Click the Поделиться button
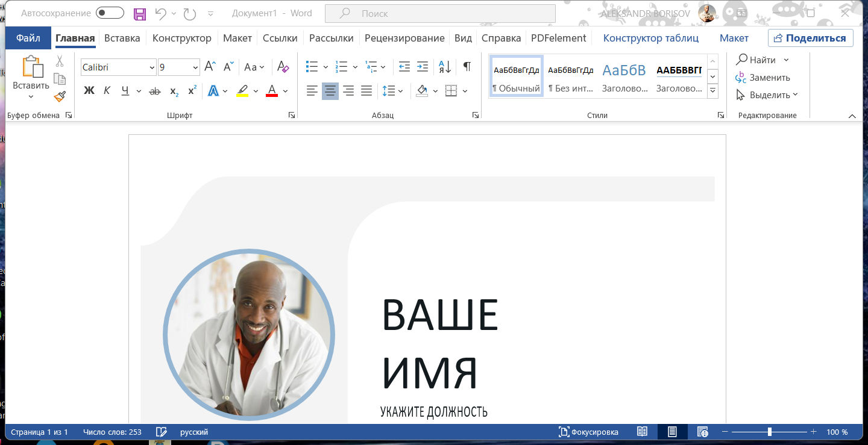This screenshot has height=445, width=868. 810,38
